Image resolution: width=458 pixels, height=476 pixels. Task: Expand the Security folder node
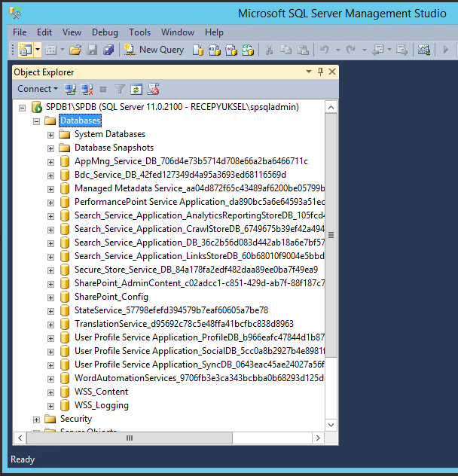click(36, 420)
